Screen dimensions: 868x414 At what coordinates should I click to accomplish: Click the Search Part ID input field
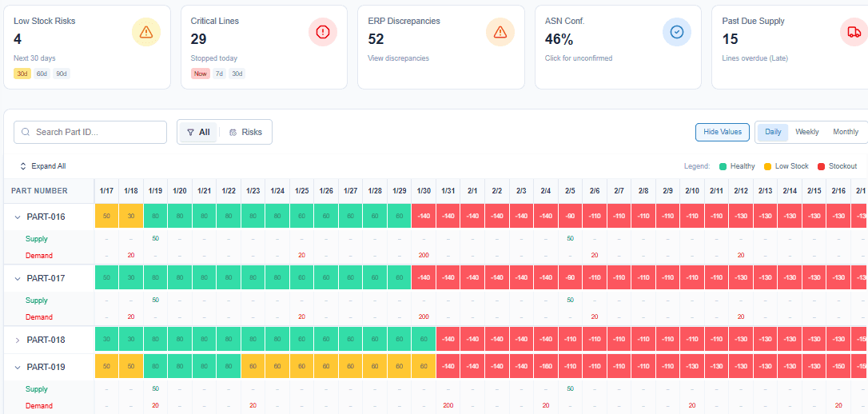96,133
